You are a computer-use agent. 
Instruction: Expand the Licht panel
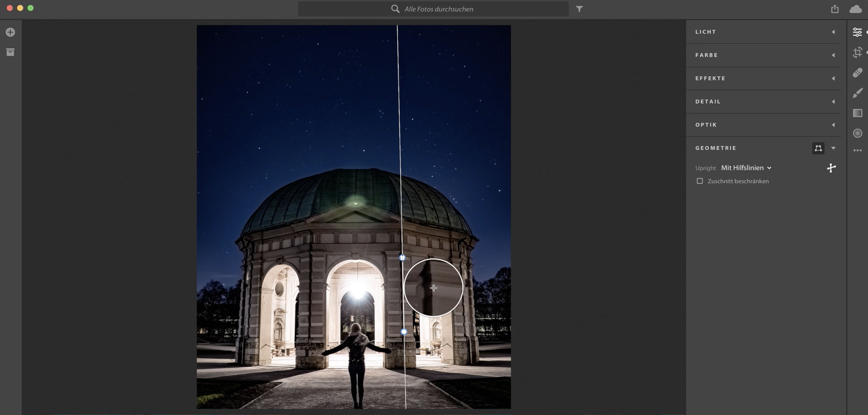tap(833, 32)
